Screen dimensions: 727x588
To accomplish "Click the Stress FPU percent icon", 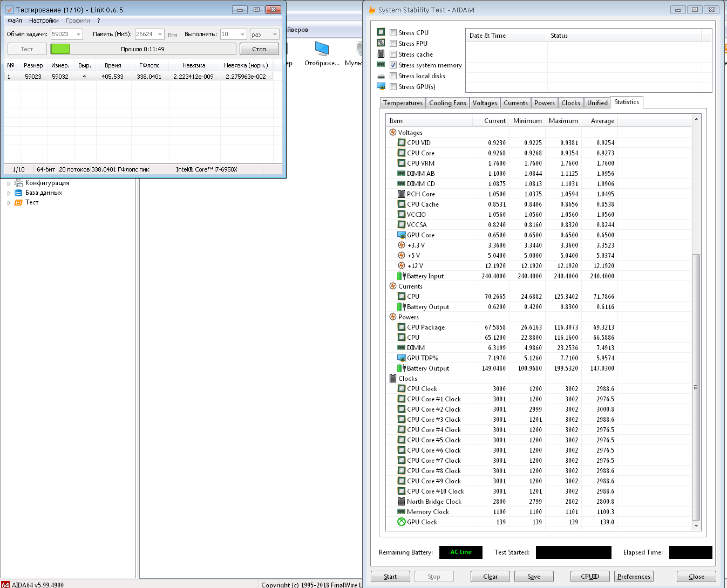I will click(381, 43).
